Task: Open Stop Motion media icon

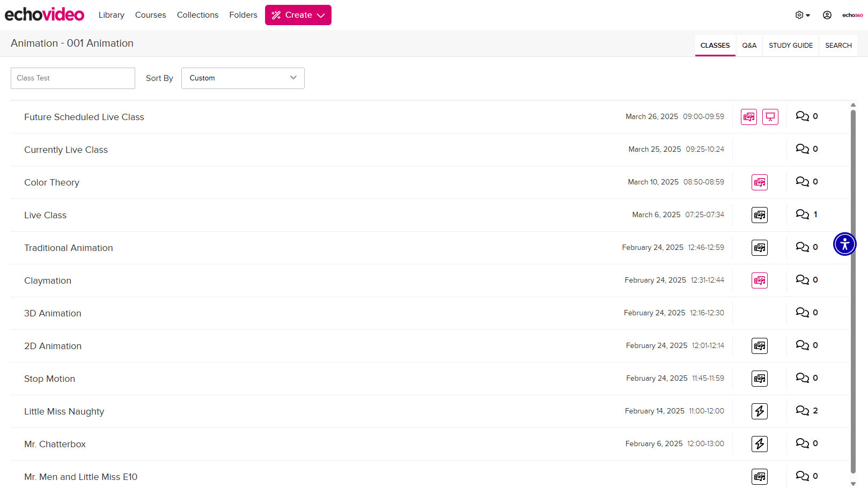Action: click(759, 379)
